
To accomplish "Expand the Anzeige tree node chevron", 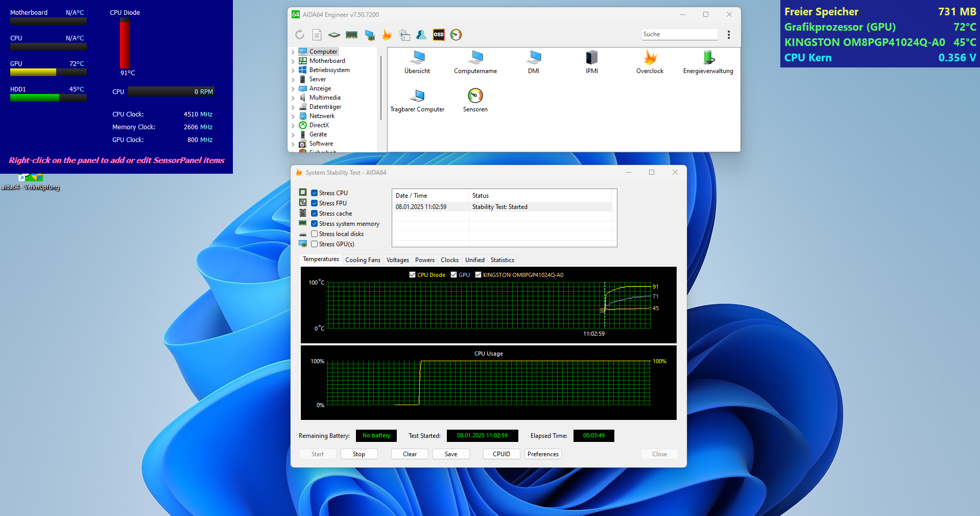I will (293, 89).
